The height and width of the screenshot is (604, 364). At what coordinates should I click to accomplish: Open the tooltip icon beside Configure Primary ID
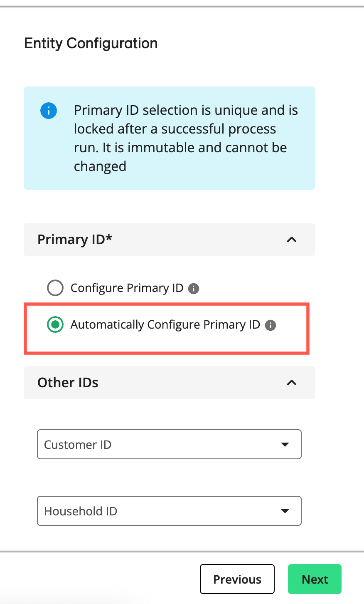point(193,288)
